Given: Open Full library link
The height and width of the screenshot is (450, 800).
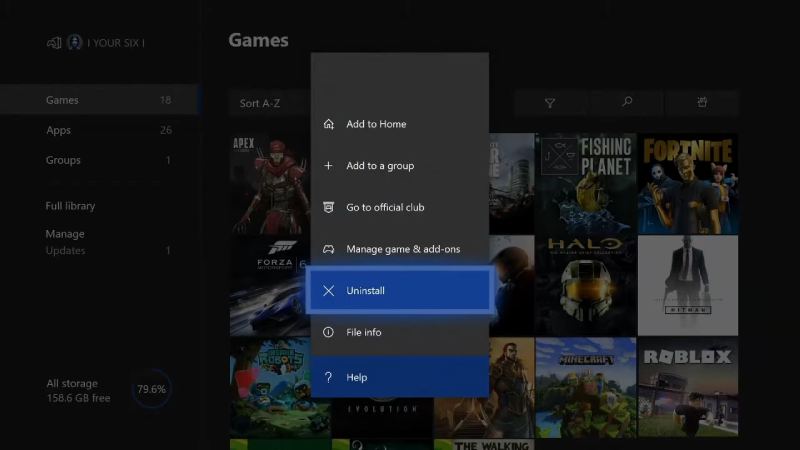Looking at the screenshot, I should point(70,206).
